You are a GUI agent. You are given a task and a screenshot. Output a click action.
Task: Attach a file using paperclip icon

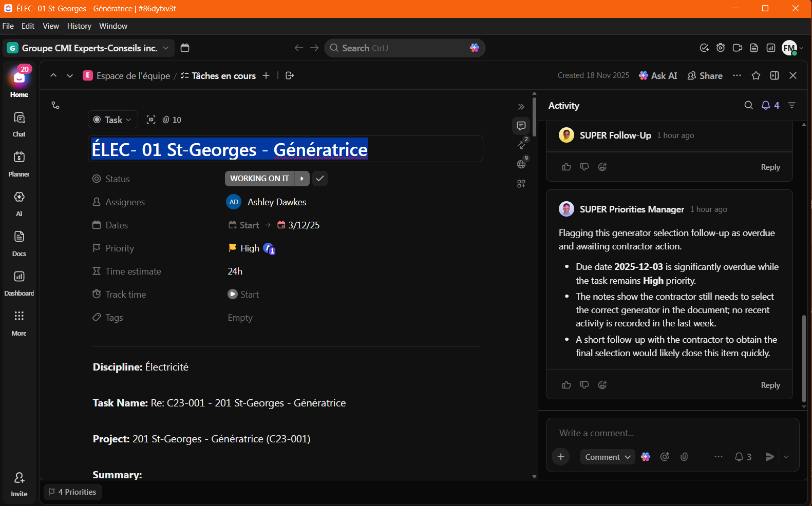pyautogui.click(x=684, y=457)
